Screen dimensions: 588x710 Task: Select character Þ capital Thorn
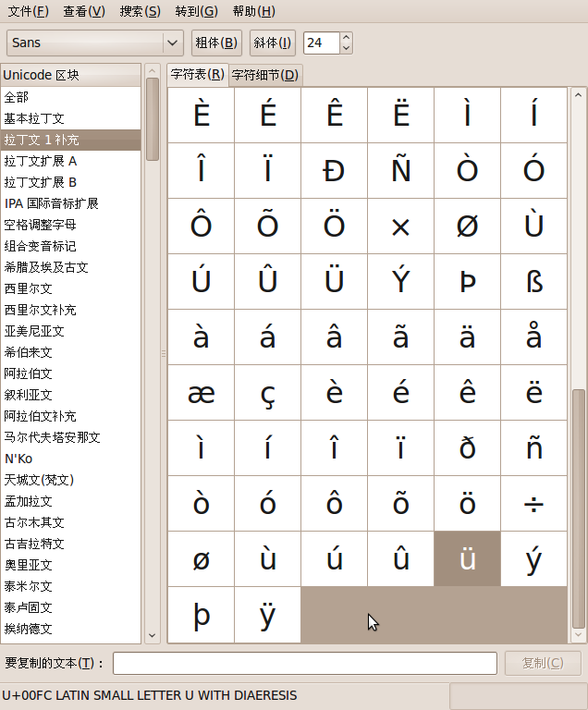tap(468, 282)
